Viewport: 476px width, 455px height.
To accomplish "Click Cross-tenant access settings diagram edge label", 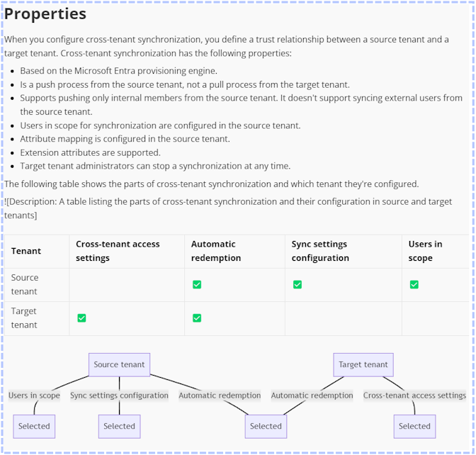I will [414, 395].
